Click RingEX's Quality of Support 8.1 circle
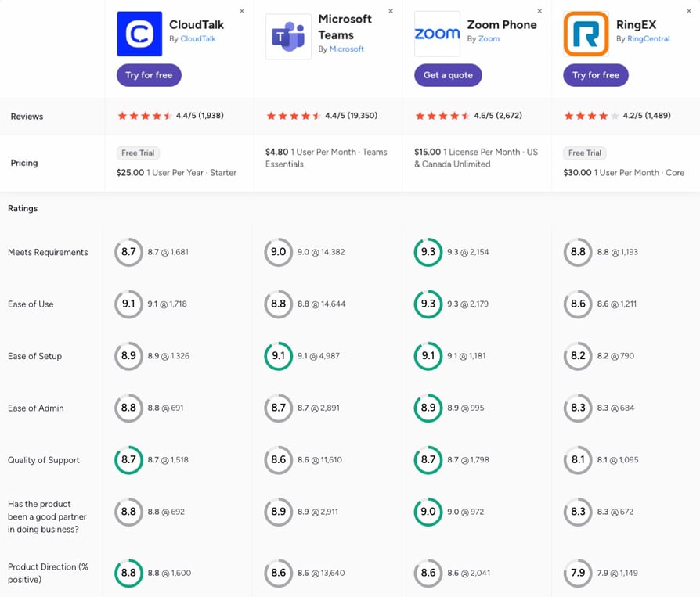The image size is (700, 597). coord(578,459)
